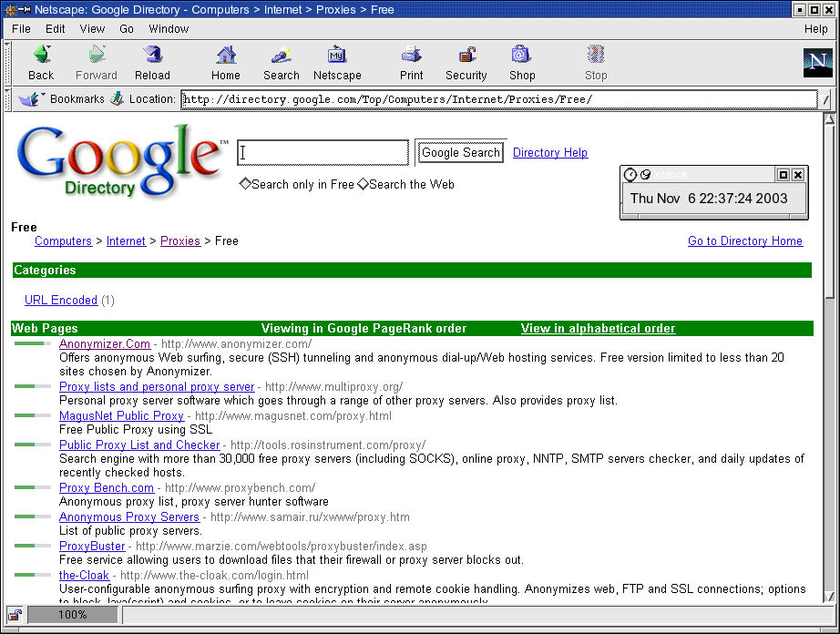Open the View menu

pyautogui.click(x=92, y=29)
